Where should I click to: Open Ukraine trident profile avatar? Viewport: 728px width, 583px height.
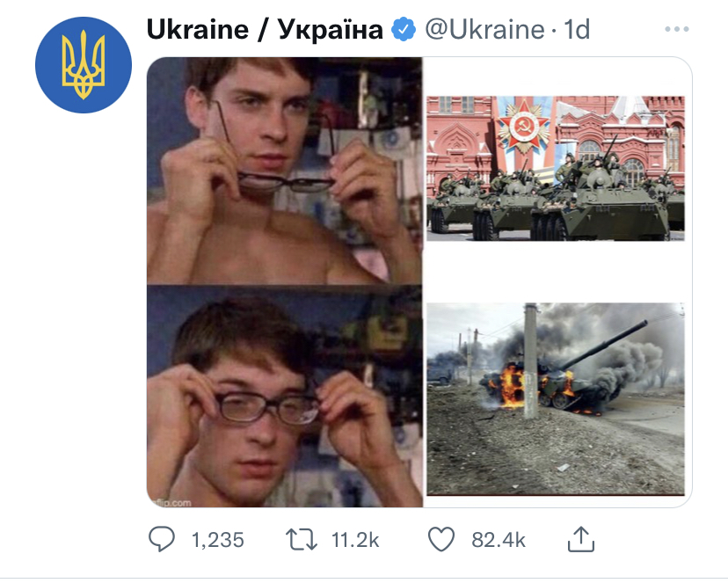coord(84,65)
